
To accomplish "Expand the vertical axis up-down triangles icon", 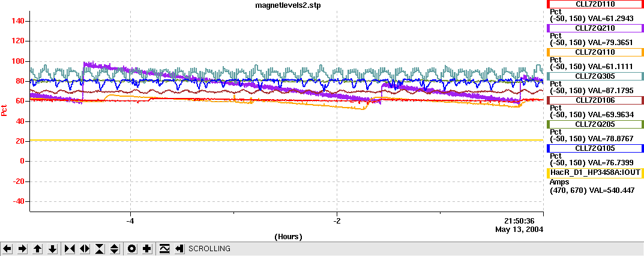I will tap(114, 249).
